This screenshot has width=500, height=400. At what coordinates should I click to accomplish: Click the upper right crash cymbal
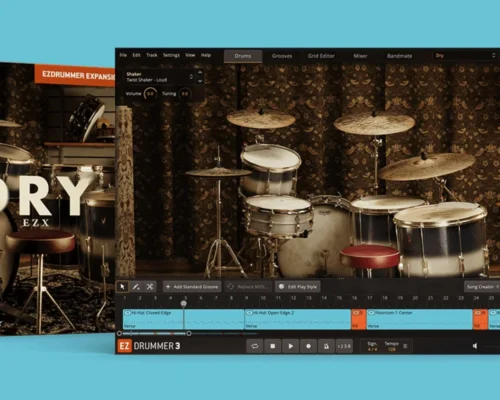(x=374, y=123)
